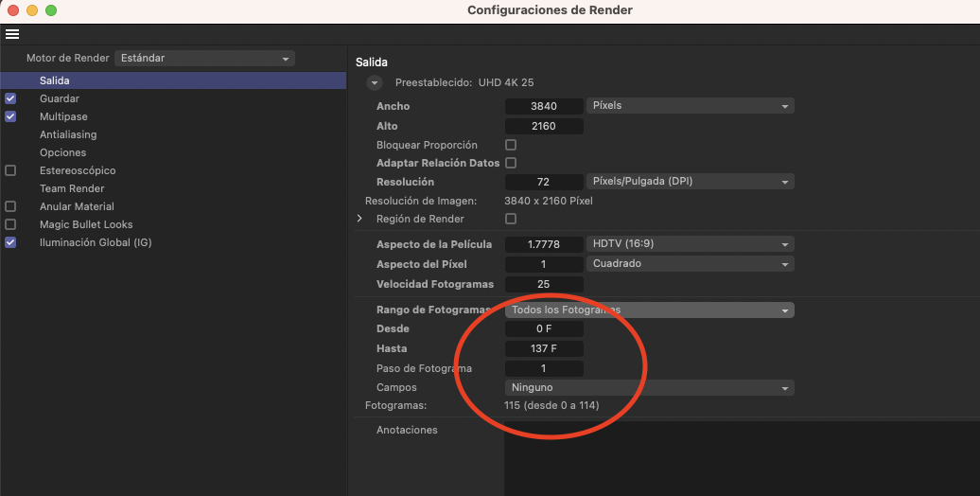This screenshot has height=496, width=980.
Task: Click the Fotogramas 115 (desde 0 a 114) text
Action: (551, 405)
